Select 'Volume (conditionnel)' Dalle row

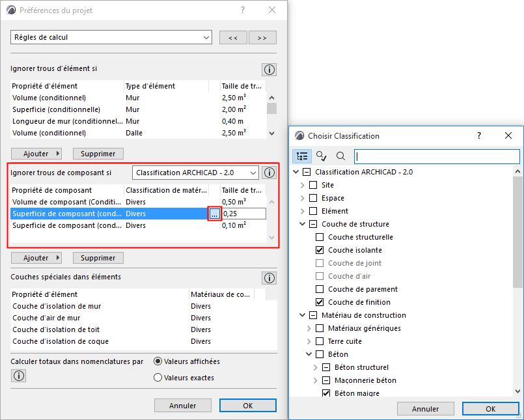click(139, 133)
